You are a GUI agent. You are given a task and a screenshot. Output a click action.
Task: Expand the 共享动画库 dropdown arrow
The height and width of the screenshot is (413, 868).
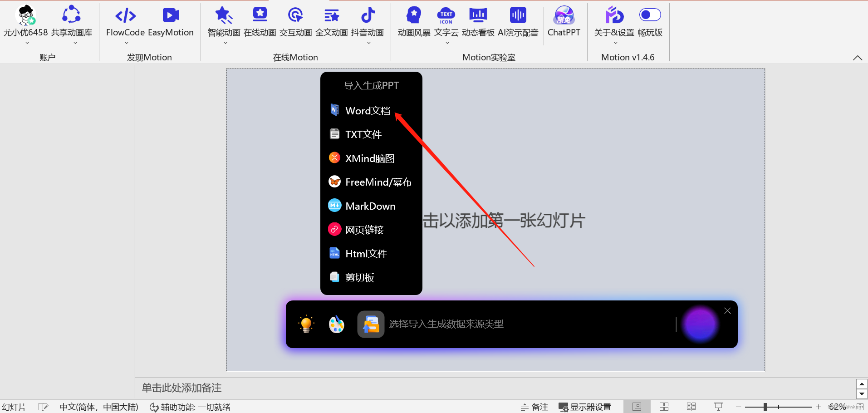click(75, 43)
